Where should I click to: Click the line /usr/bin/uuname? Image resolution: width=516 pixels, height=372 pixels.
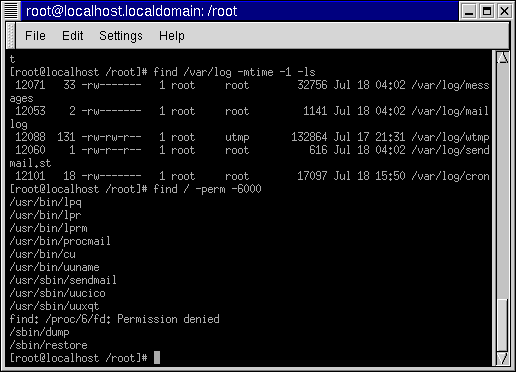point(54,267)
